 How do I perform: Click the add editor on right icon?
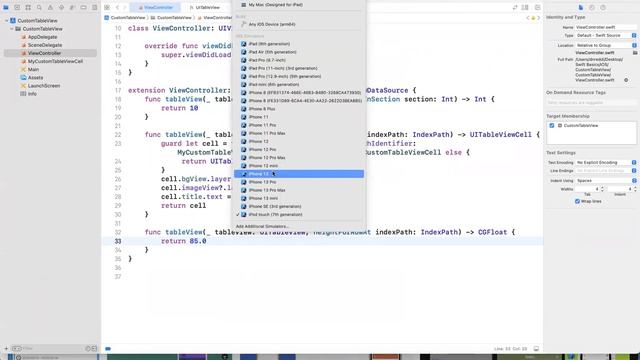538,7
